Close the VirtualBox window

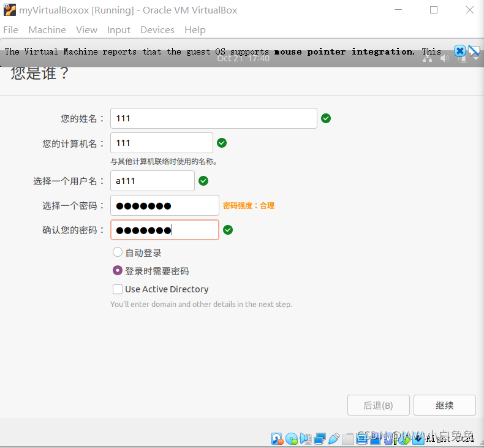click(x=470, y=10)
